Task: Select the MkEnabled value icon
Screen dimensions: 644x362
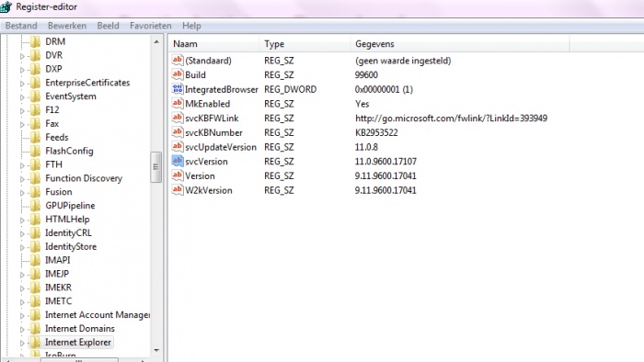Action: 178,103
